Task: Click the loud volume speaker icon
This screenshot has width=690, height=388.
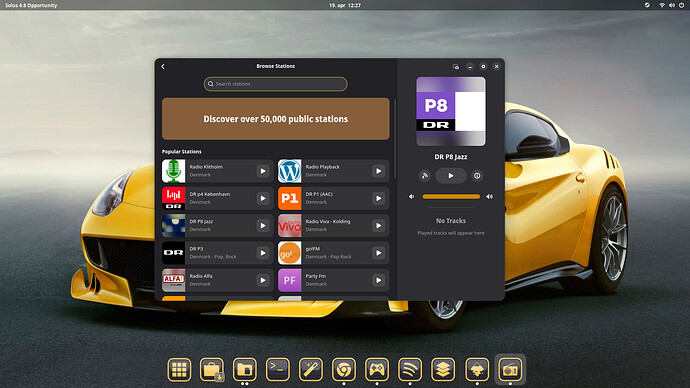Action: tap(489, 197)
